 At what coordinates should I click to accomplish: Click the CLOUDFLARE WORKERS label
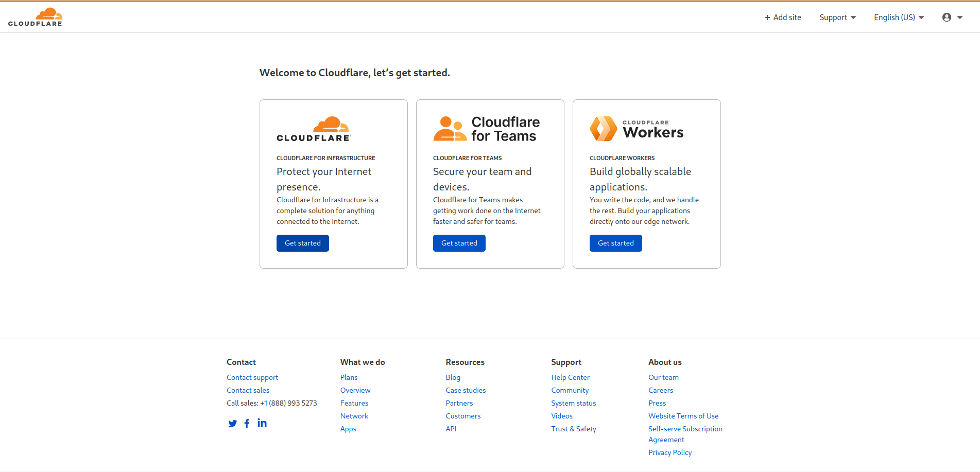pyautogui.click(x=622, y=158)
